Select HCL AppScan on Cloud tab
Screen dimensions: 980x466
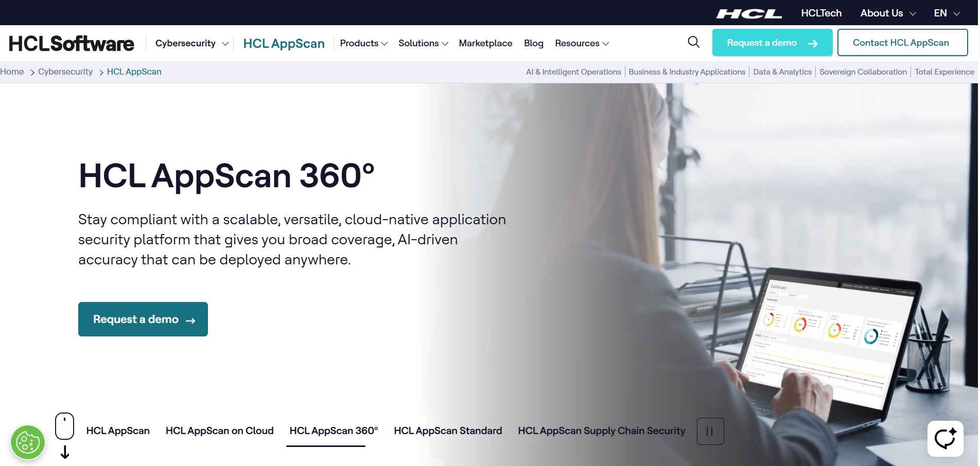click(219, 431)
